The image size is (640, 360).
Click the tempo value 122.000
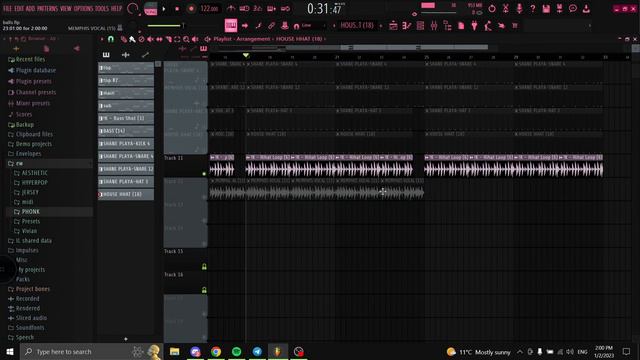coord(209,9)
